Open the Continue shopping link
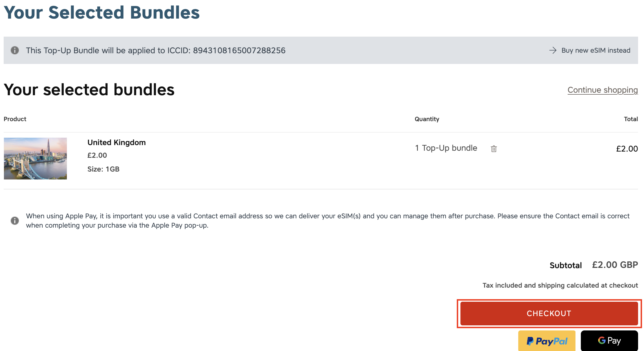The image size is (644, 351). click(602, 90)
